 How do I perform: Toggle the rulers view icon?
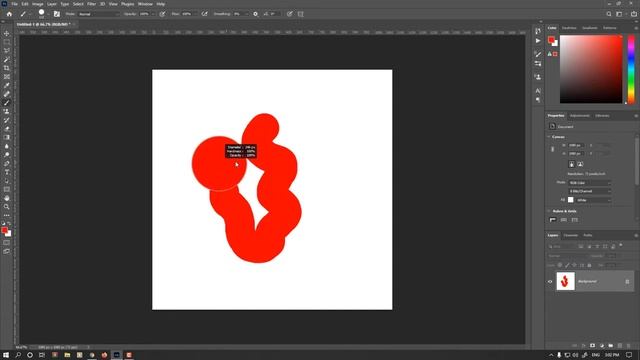click(x=553, y=220)
